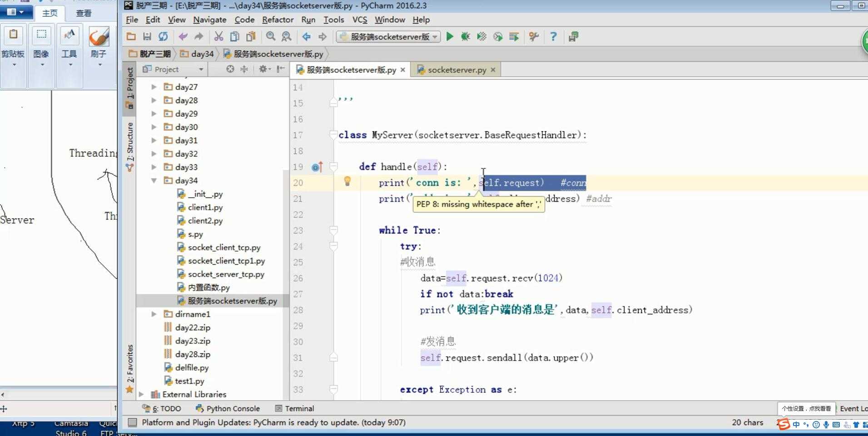
Task: Open the Refactor menu
Action: pyautogui.click(x=278, y=20)
